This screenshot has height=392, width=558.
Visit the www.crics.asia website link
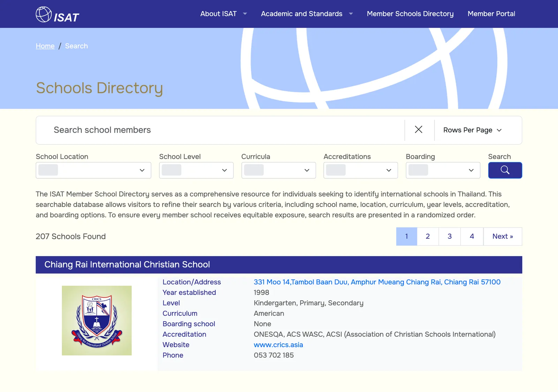pos(278,345)
